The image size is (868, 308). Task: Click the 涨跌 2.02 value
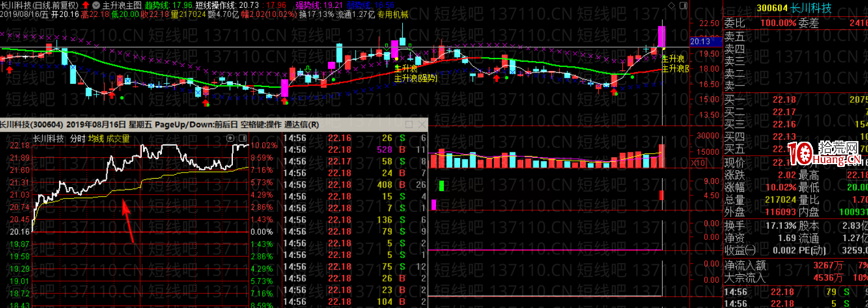pyautogui.click(x=786, y=175)
